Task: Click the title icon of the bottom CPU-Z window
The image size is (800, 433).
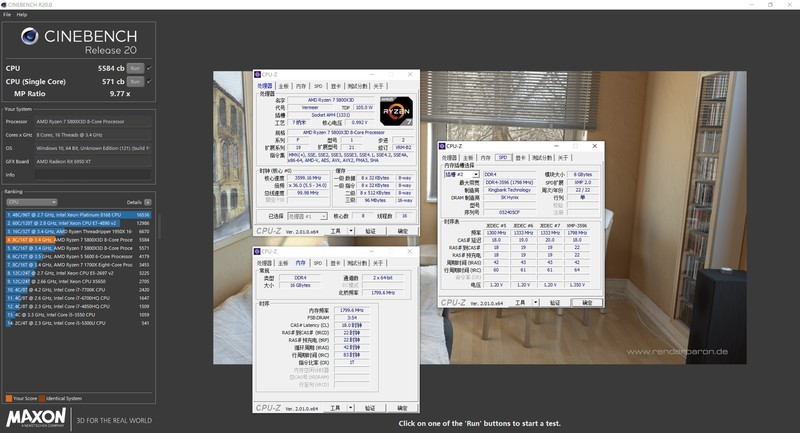Action: click(x=258, y=252)
